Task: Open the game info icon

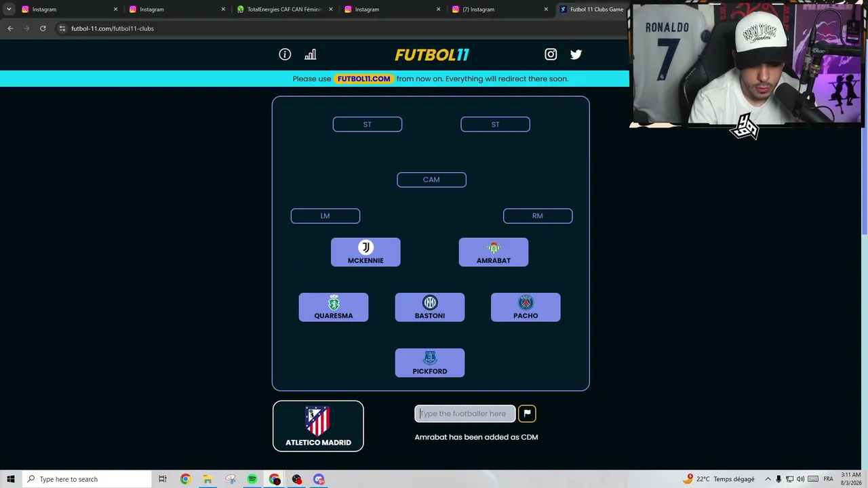Action: [285, 54]
